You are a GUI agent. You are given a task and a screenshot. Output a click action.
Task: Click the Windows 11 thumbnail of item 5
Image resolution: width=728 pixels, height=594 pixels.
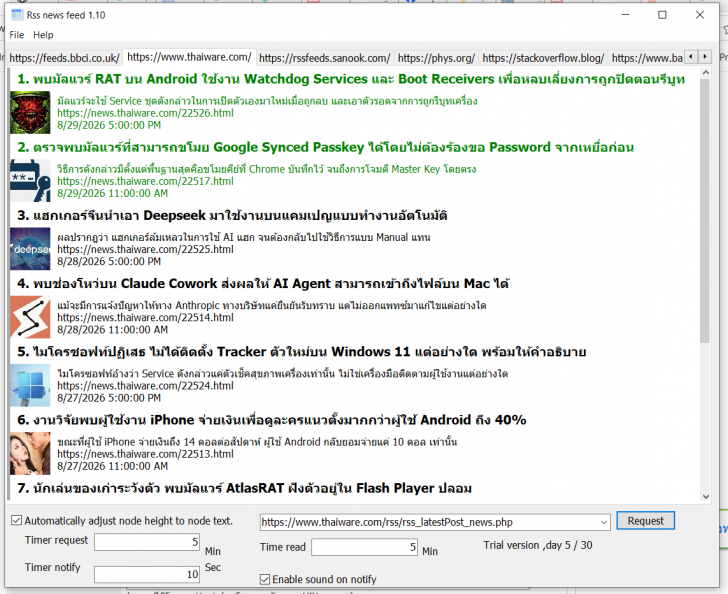pyautogui.click(x=30, y=385)
